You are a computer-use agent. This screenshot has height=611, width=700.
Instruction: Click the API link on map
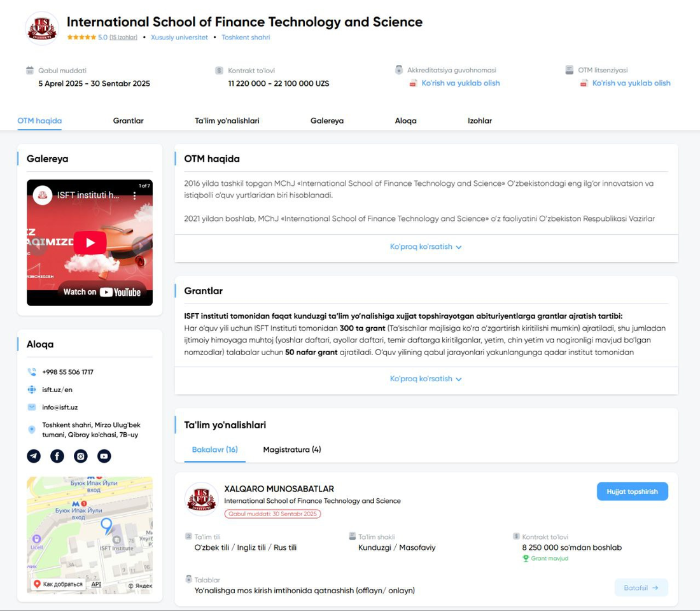coord(96,584)
